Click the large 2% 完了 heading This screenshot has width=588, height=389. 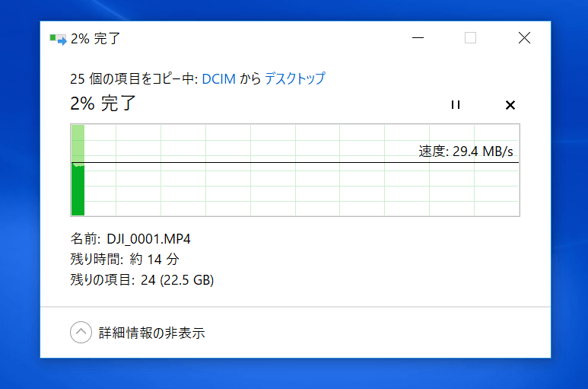point(103,104)
